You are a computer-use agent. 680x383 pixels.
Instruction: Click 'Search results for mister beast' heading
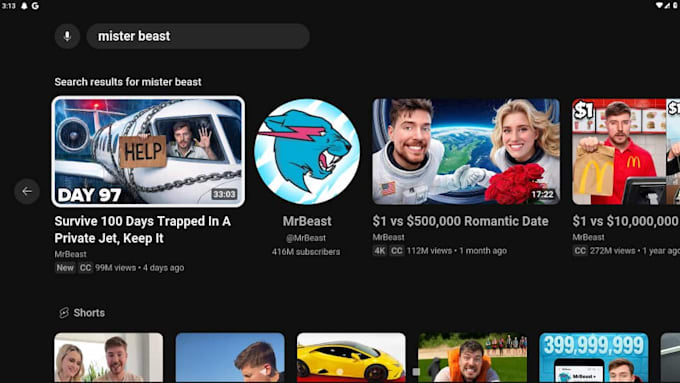coord(128,82)
